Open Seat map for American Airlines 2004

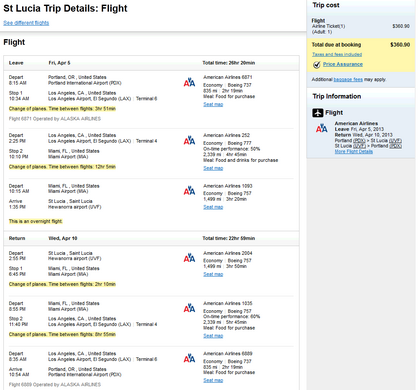(x=213, y=274)
